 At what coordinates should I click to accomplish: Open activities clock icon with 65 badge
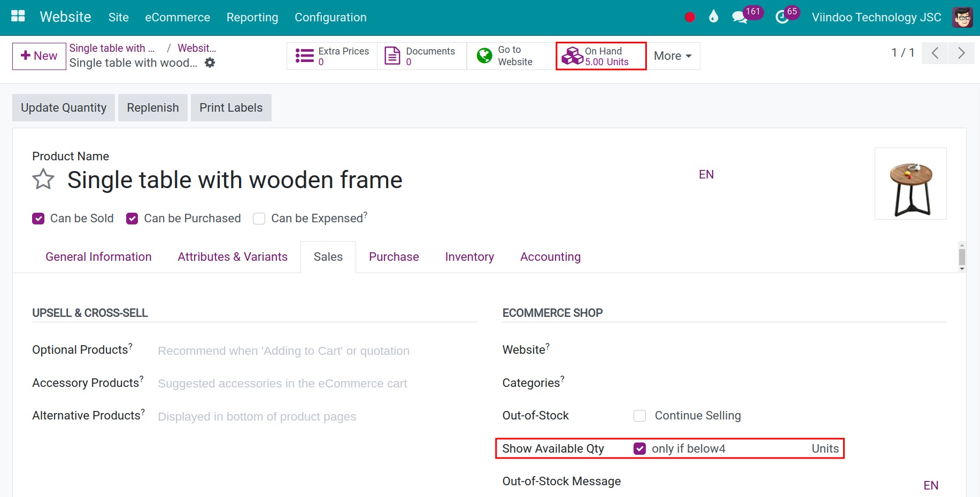787,15
